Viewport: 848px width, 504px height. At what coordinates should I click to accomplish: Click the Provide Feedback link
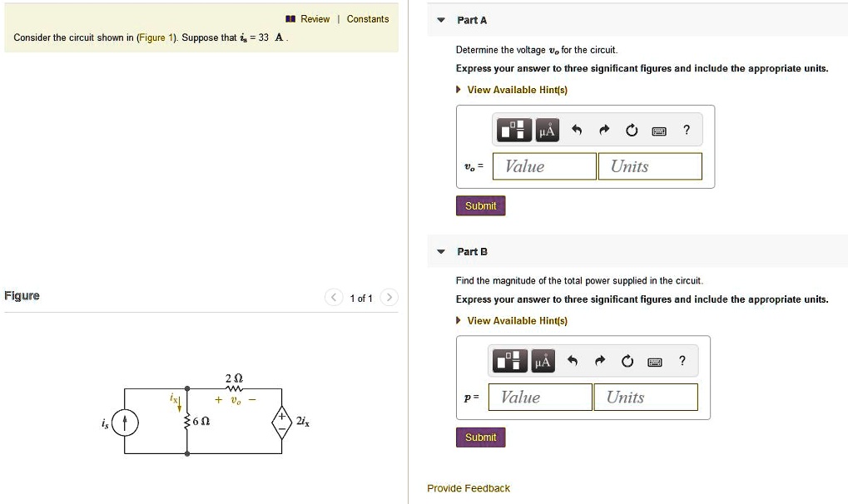click(468, 488)
